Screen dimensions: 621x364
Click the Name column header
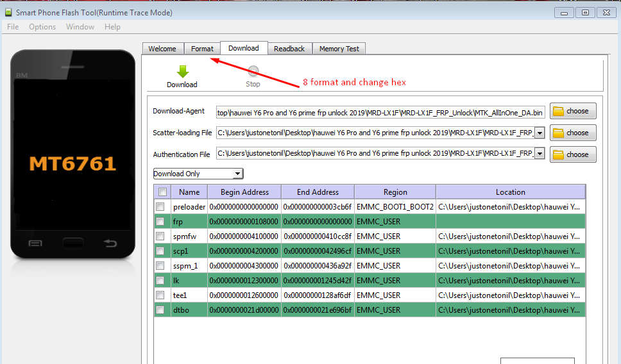click(189, 192)
